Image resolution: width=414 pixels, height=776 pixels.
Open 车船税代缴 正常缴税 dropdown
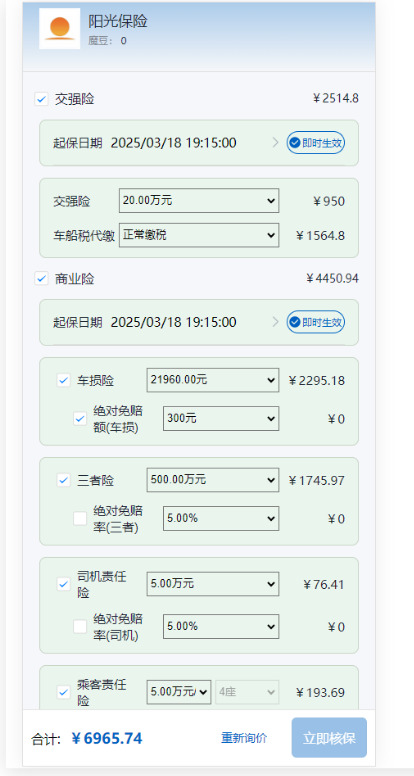pos(199,235)
